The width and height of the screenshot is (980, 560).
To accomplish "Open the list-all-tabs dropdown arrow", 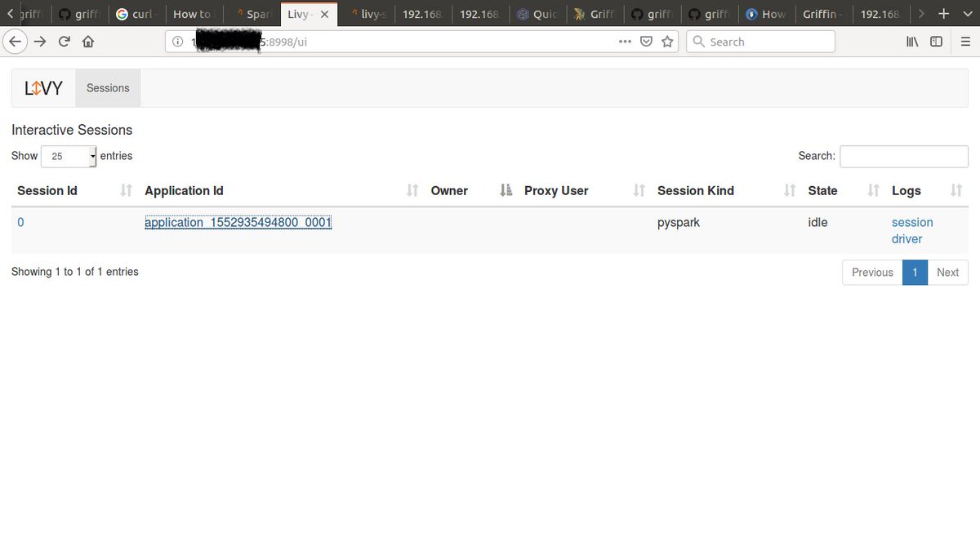I will pos(968,14).
